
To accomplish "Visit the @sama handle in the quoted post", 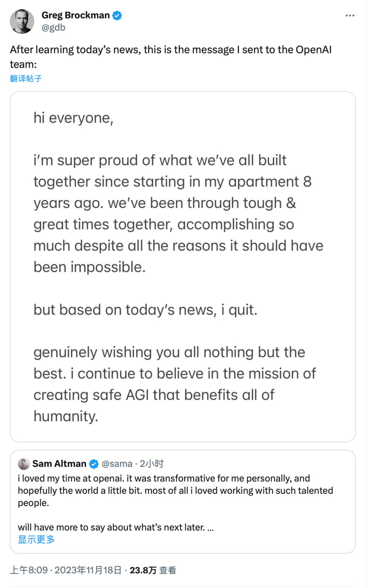I will click(x=117, y=464).
